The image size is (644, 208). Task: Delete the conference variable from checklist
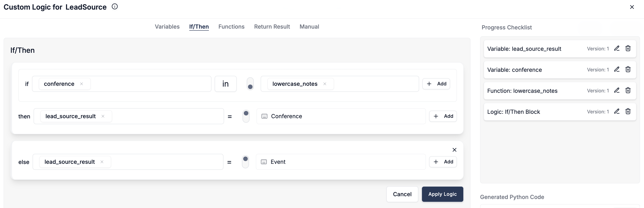(628, 69)
